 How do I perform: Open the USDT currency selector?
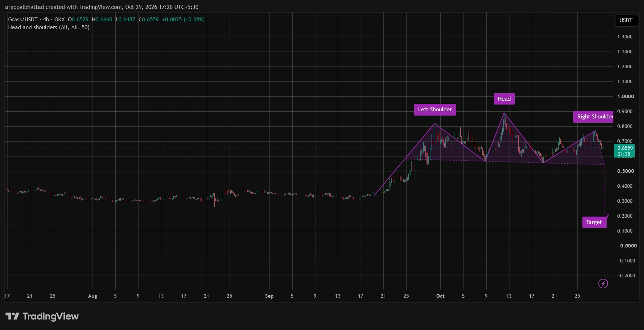pos(626,20)
